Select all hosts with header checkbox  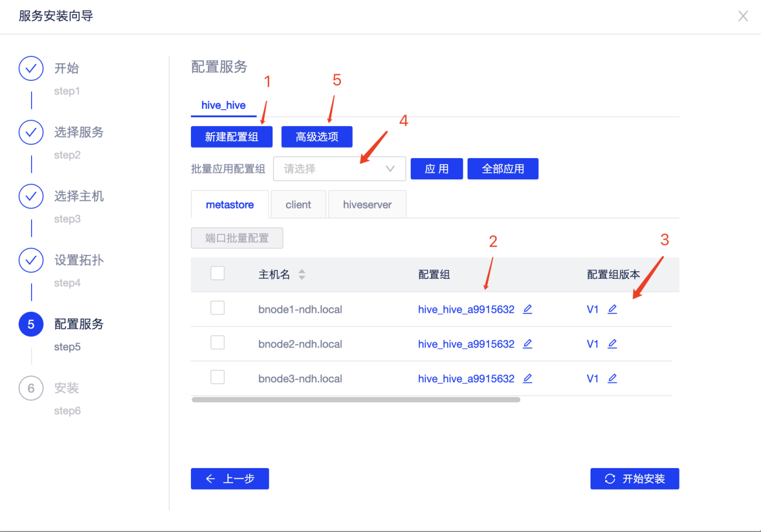tap(217, 273)
